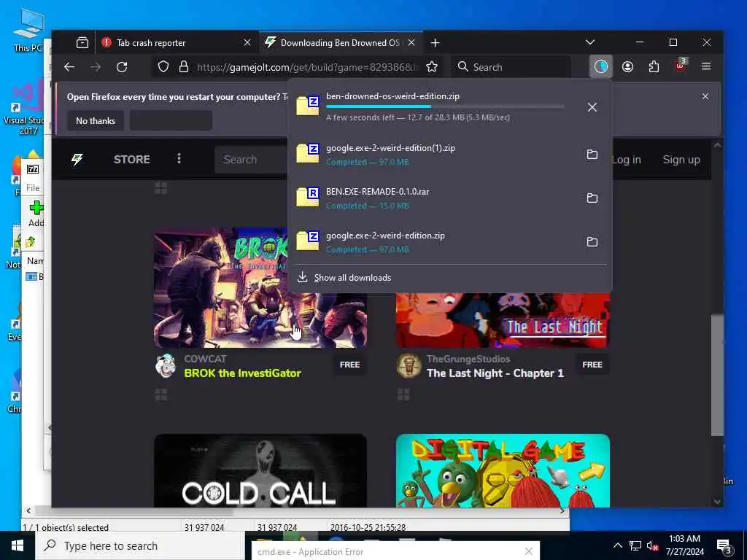Screen dimensions: 747x560
Task: Click the ben-drowned-os-weird-edition.zip progress bar
Action: click(444, 106)
